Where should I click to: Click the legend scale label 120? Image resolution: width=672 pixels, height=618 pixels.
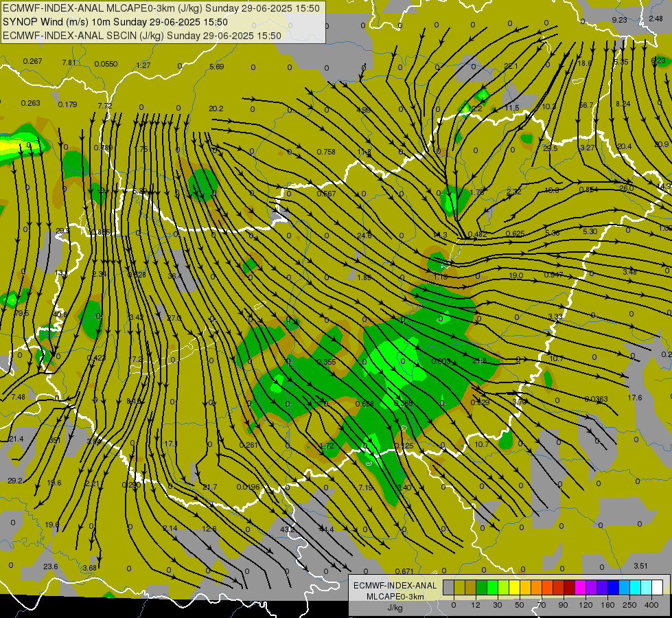[x=586, y=605]
